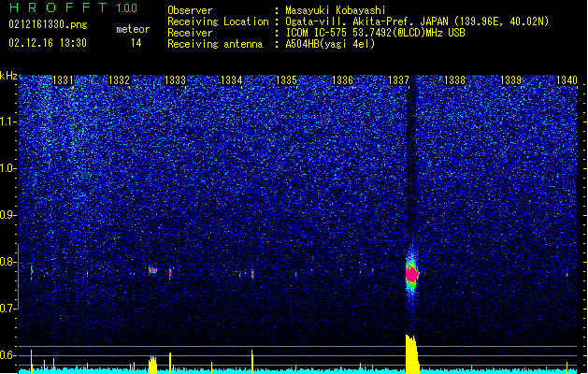Click the kHz axis unit label
This screenshot has height=374, width=588.
8,76
